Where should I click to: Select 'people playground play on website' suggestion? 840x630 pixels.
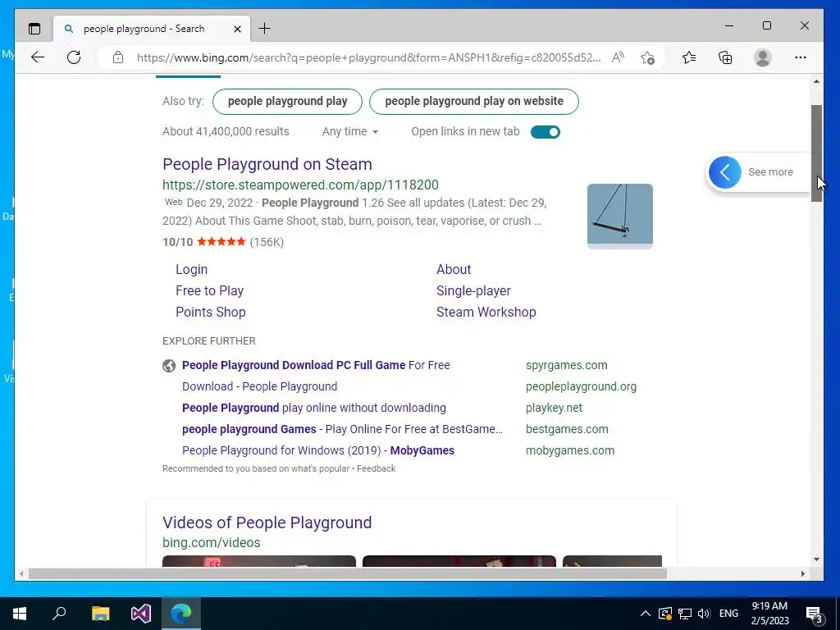474,101
